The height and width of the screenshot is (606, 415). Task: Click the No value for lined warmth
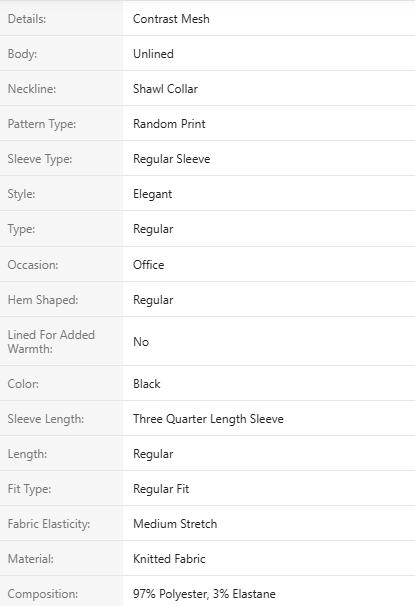click(141, 342)
